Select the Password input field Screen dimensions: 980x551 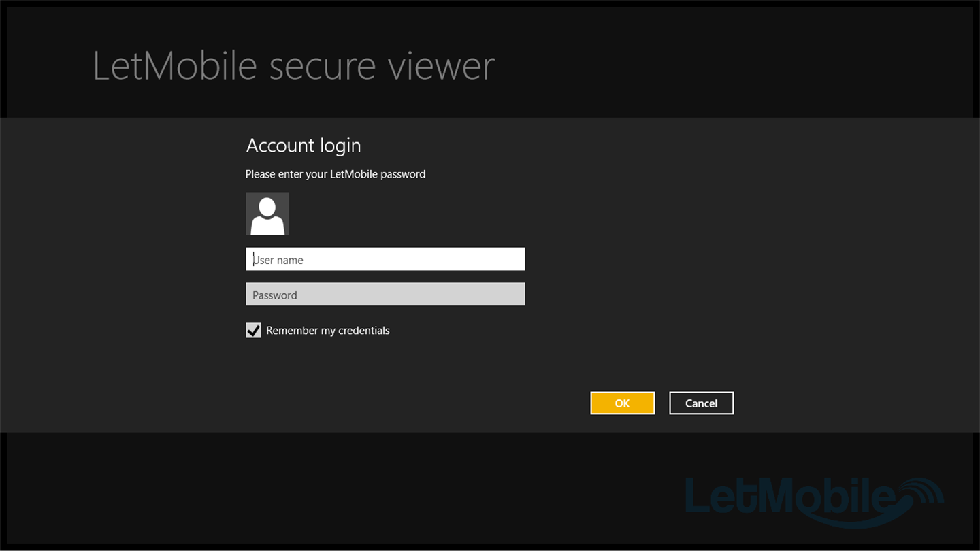pos(385,295)
